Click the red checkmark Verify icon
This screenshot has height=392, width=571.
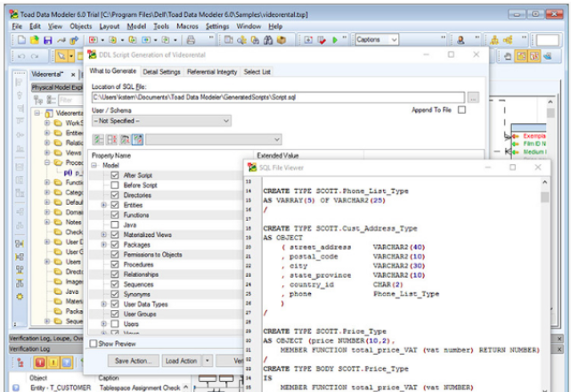pyautogui.click(x=322, y=40)
